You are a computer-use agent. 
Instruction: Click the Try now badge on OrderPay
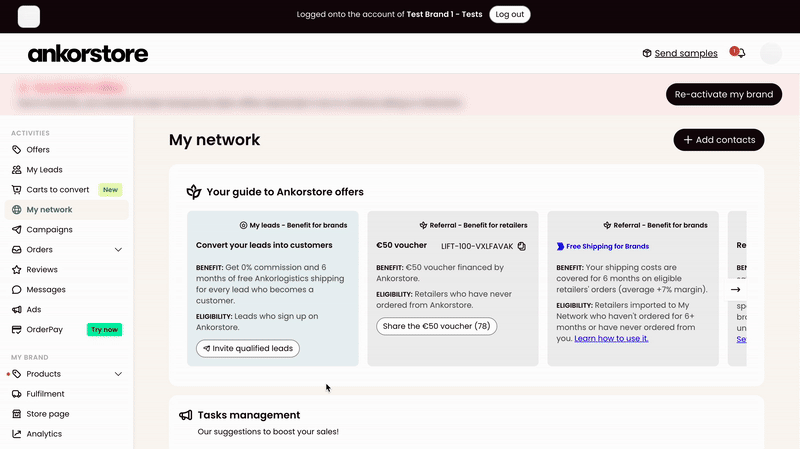pyautogui.click(x=104, y=330)
